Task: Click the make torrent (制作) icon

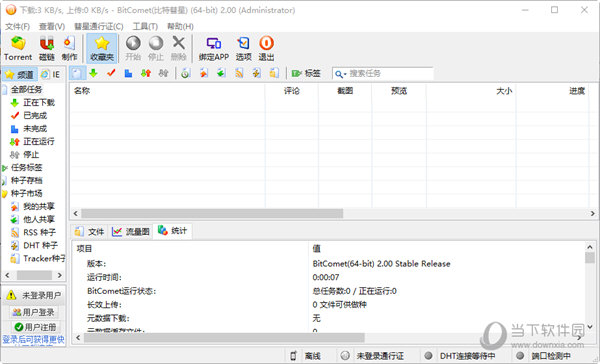Action: coord(69,48)
